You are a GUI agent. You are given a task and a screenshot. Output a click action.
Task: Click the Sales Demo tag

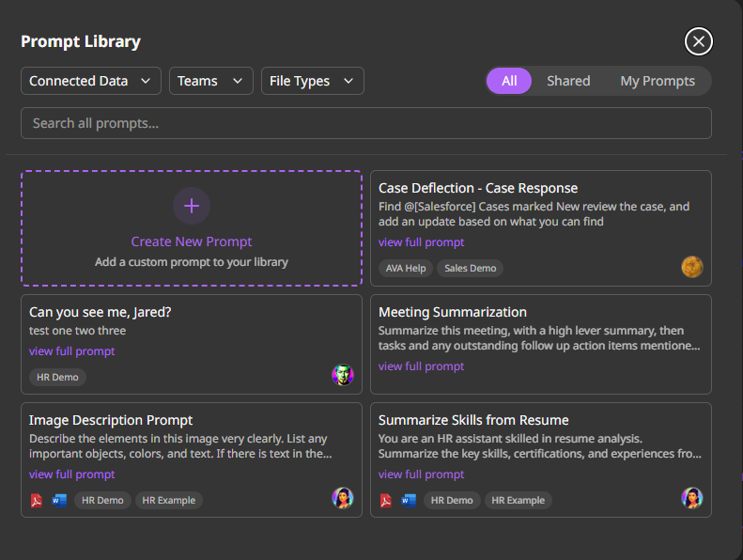coord(470,269)
